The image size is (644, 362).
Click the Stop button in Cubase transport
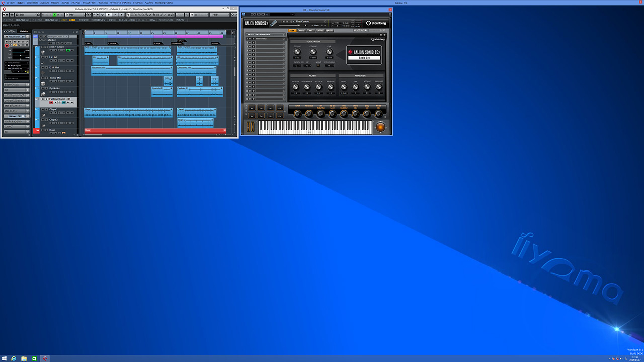click(108, 15)
